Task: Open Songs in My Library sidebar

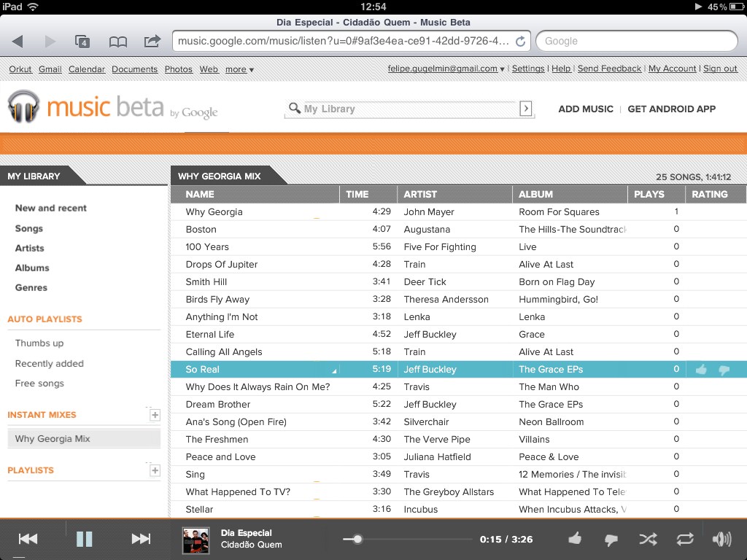Action: 29,228
